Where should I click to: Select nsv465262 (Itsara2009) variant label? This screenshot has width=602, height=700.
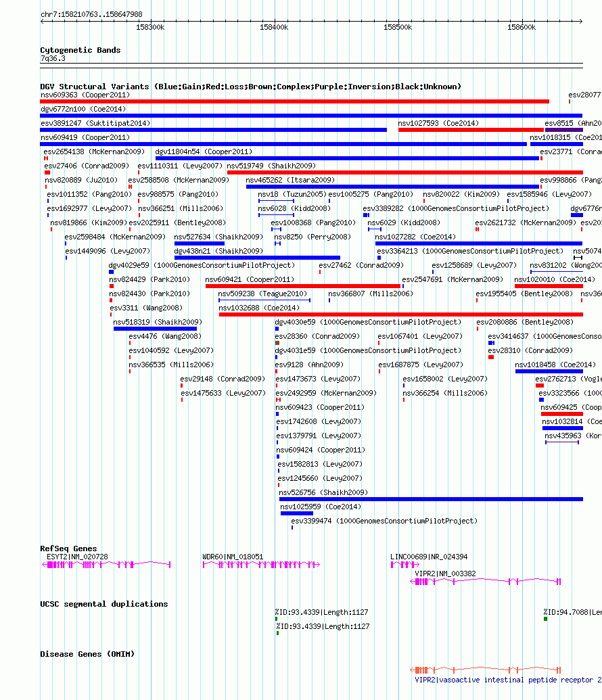[x=290, y=181]
